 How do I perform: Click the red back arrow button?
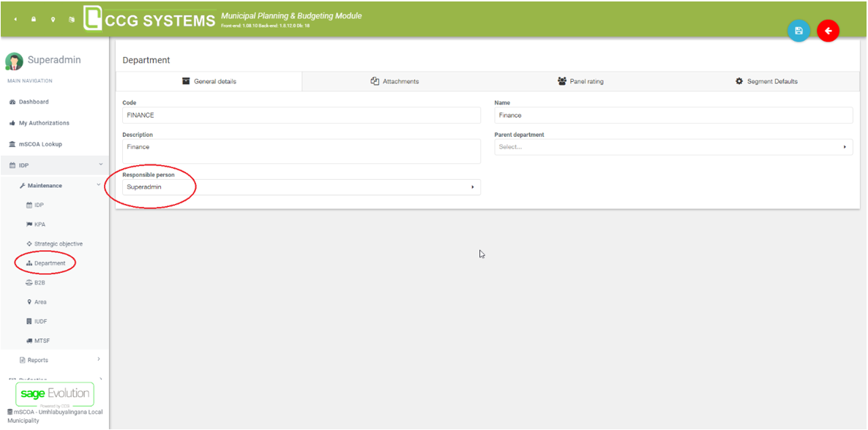coord(828,31)
